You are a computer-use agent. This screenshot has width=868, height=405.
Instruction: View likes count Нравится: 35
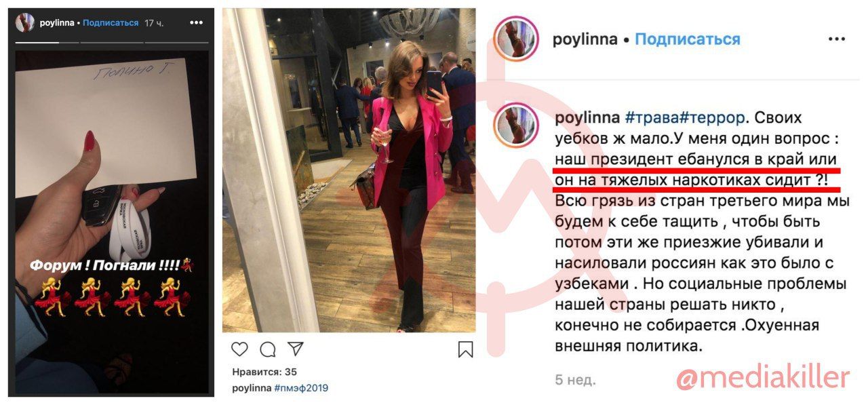pyautogui.click(x=264, y=372)
